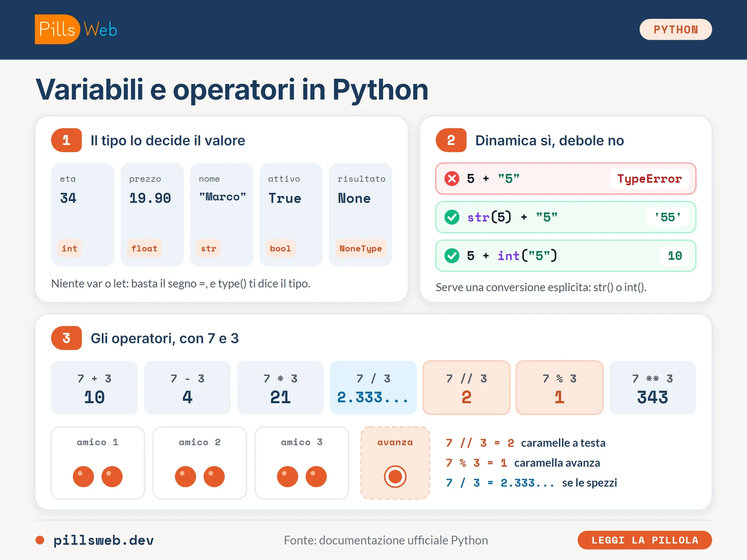
Task: Select the nome "Marco" str card
Action: (221, 215)
